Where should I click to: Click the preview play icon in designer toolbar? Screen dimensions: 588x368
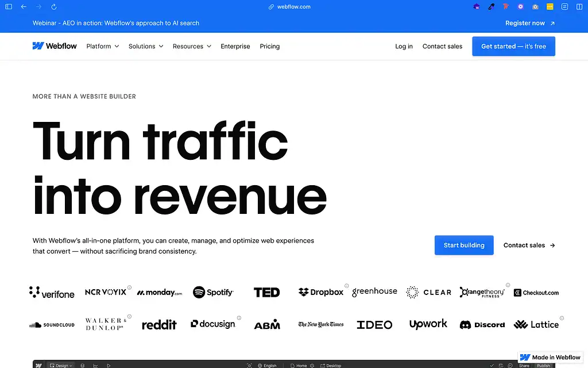pyautogui.click(x=109, y=365)
